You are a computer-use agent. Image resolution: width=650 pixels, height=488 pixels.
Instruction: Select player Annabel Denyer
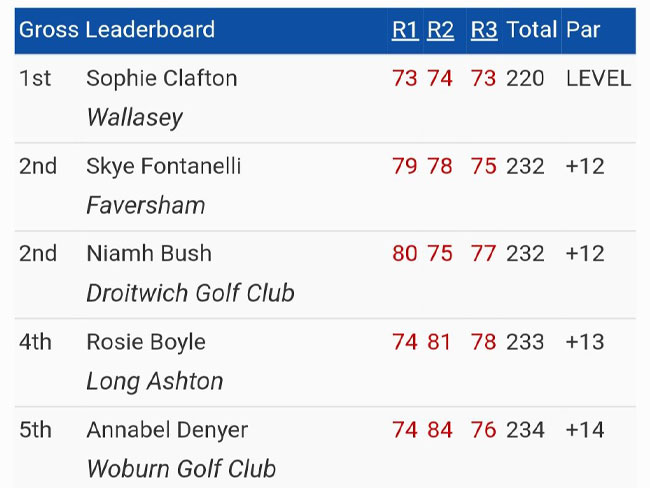[x=167, y=430]
